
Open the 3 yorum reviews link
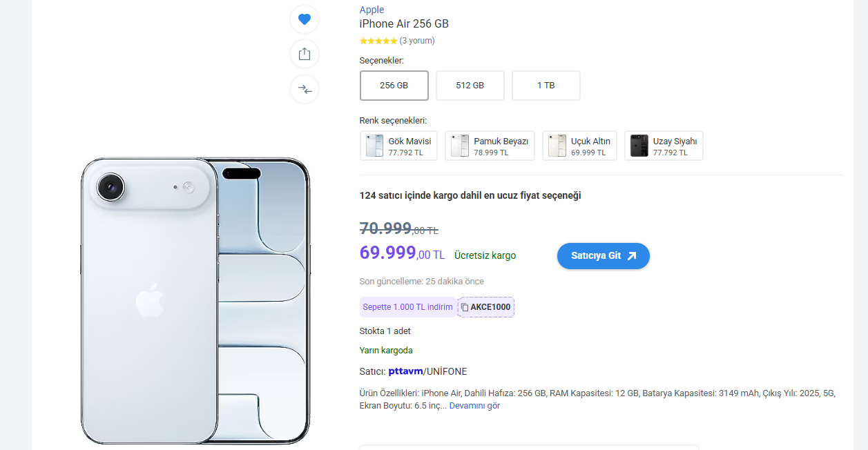417,41
